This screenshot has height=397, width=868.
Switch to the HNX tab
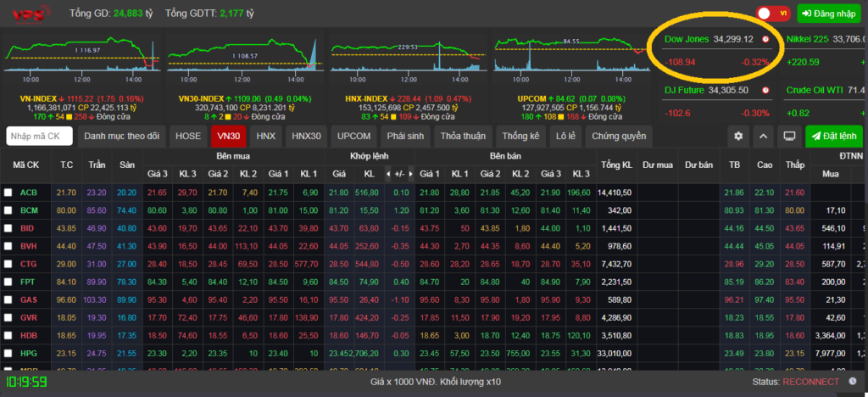tap(265, 137)
